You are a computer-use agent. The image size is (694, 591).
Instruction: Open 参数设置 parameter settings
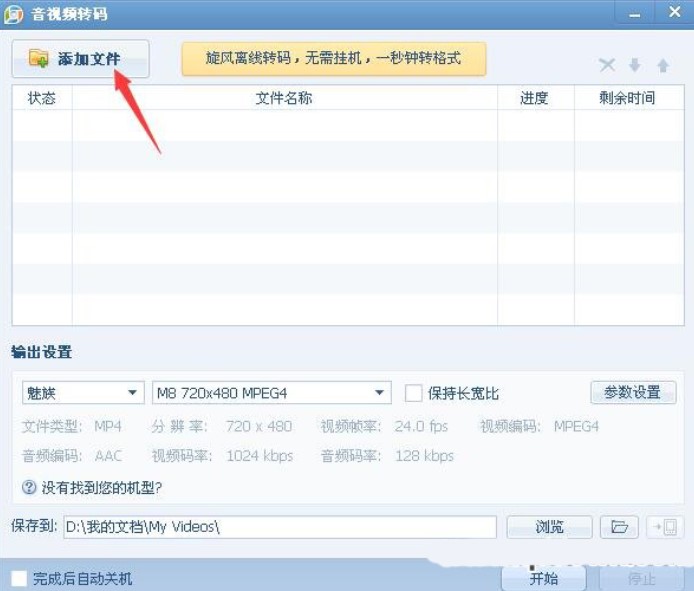(633, 392)
